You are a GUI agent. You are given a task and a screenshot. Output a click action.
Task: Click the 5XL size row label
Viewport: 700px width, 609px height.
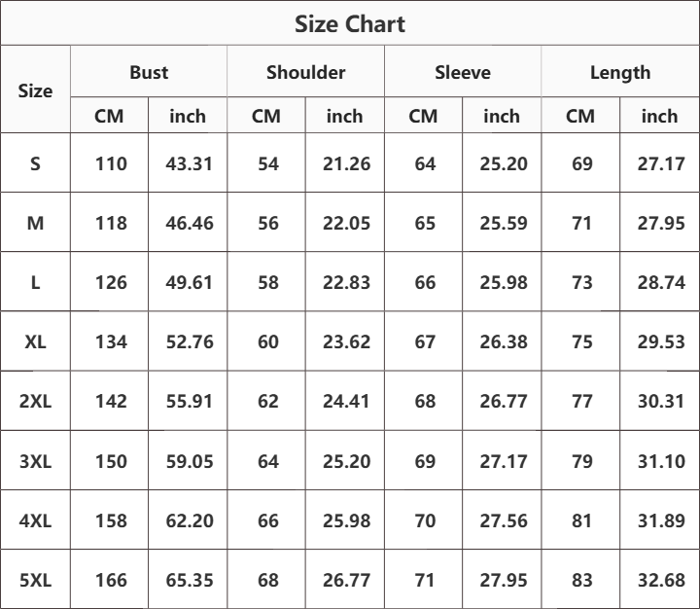[35, 580]
